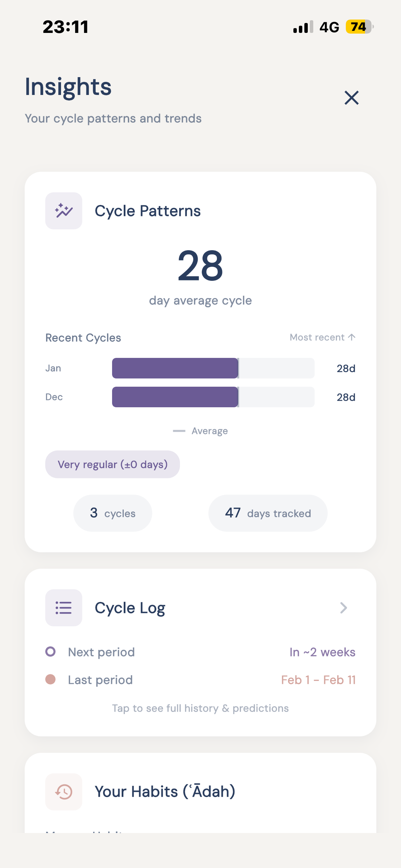Tap the battery indicator in status bar
This screenshot has width=401, height=868.
[359, 27]
